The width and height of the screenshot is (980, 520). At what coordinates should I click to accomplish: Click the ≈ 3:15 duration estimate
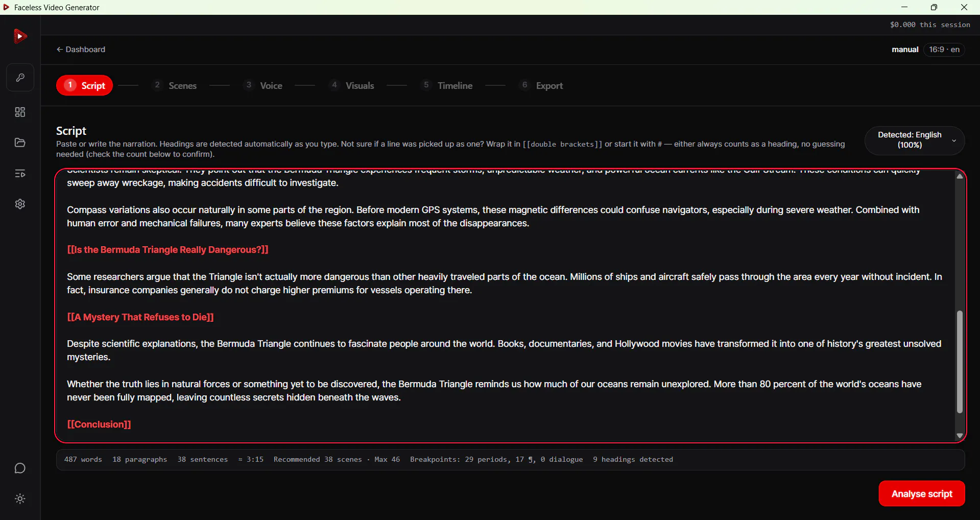(251, 460)
